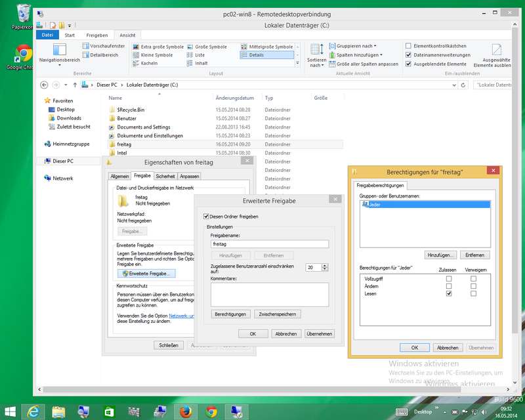Click the Berechtigungen button
The width and height of the screenshot is (525, 420).
(x=230, y=314)
